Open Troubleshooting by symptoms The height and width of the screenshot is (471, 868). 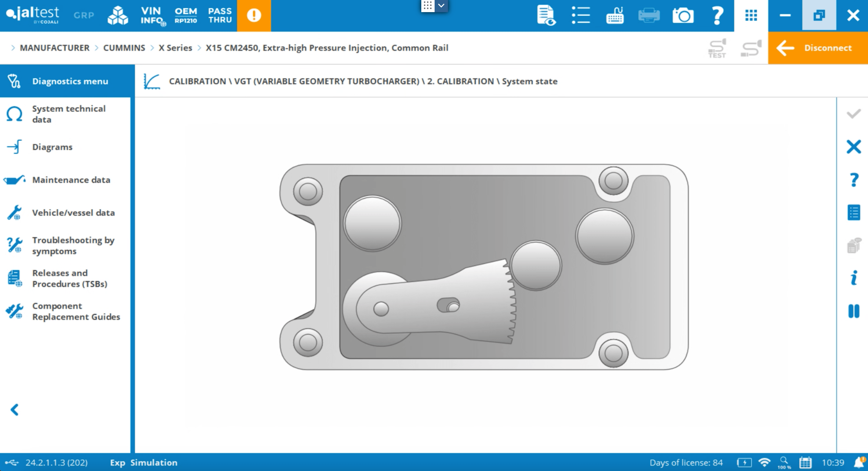pyautogui.click(x=73, y=245)
